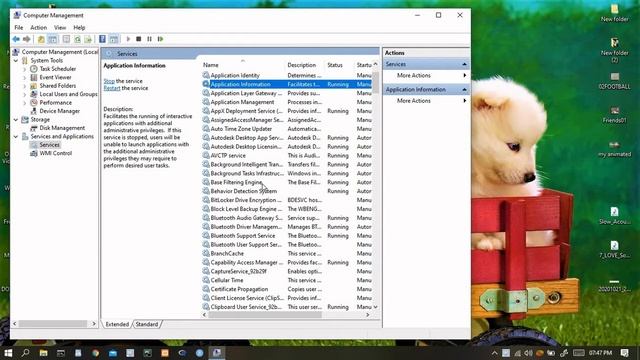Switch to the Standard tab
The height and width of the screenshot is (360, 640).
(147, 324)
